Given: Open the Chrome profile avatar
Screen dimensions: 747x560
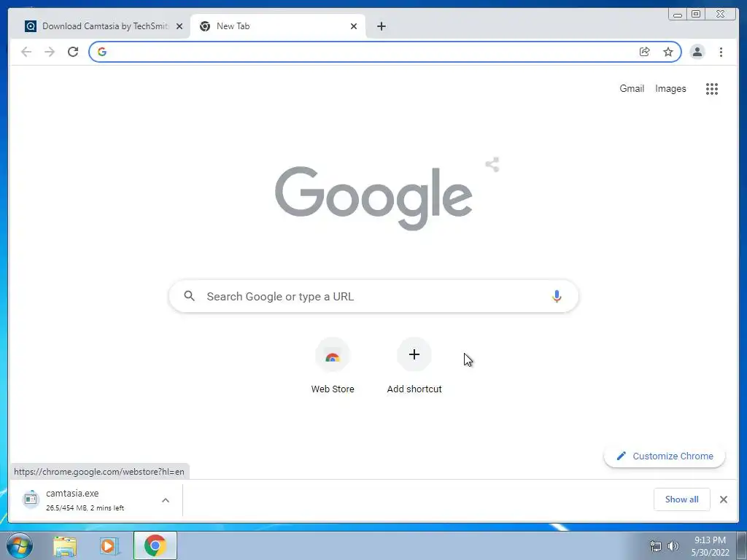Looking at the screenshot, I should (697, 52).
